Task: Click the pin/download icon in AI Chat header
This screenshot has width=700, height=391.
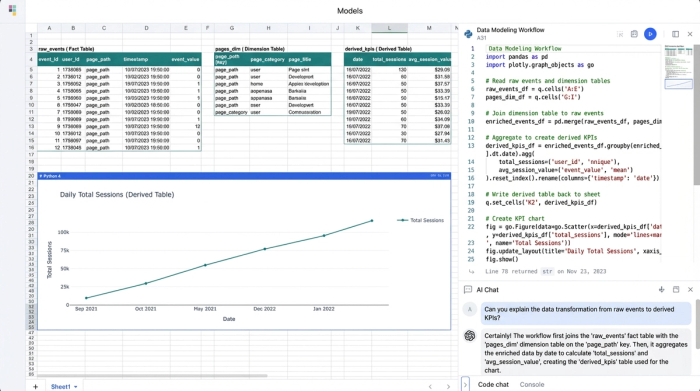Action: tap(662, 290)
